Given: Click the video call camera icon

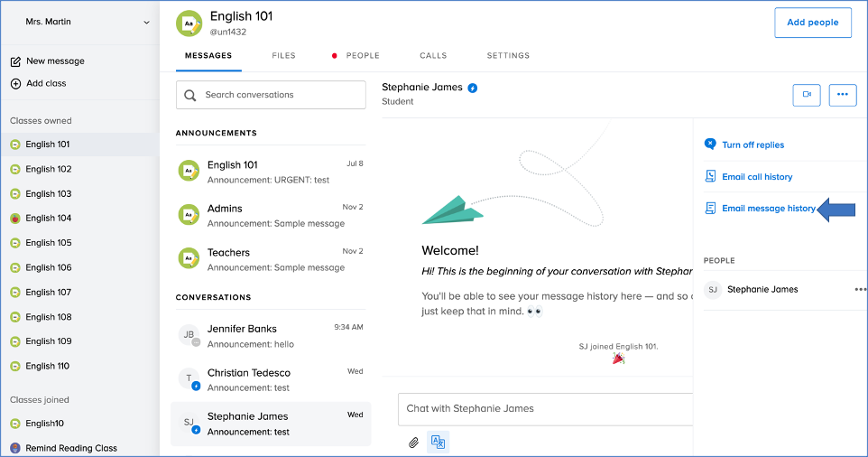Looking at the screenshot, I should pos(807,94).
